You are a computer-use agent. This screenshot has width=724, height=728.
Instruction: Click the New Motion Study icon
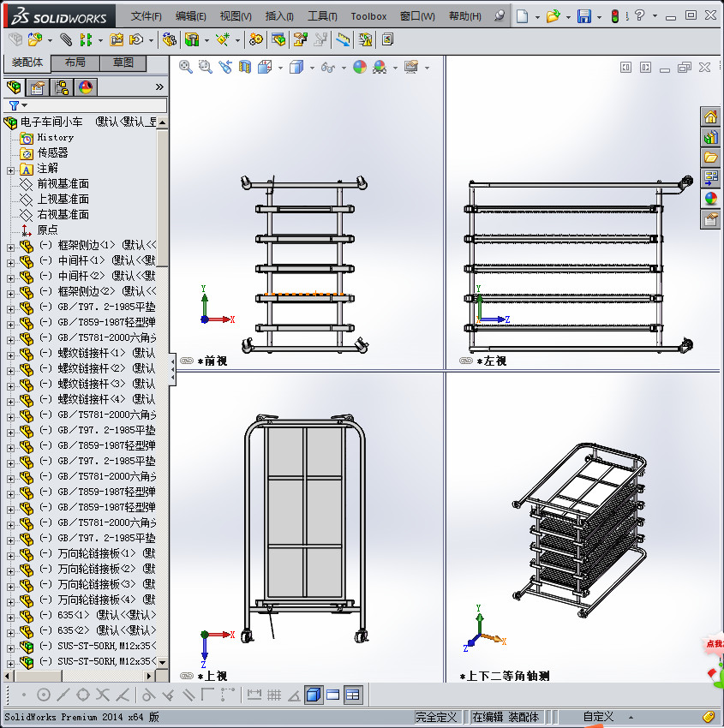[256, 40]
